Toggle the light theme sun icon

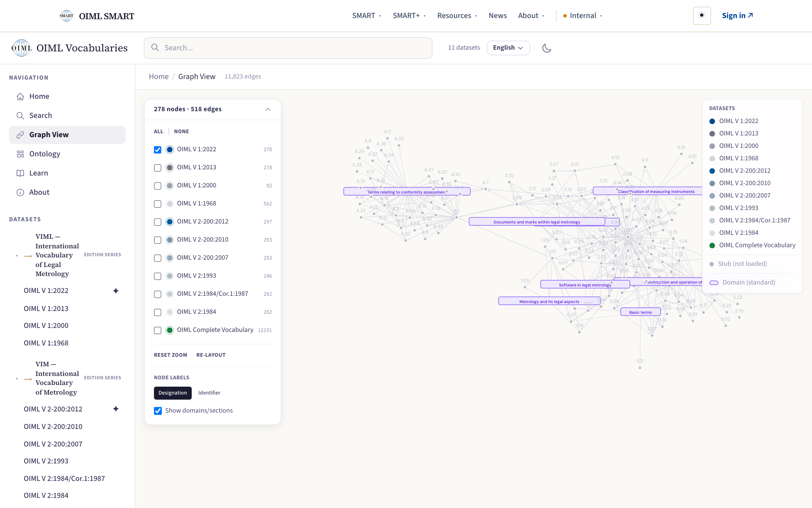tap(701, 16)
